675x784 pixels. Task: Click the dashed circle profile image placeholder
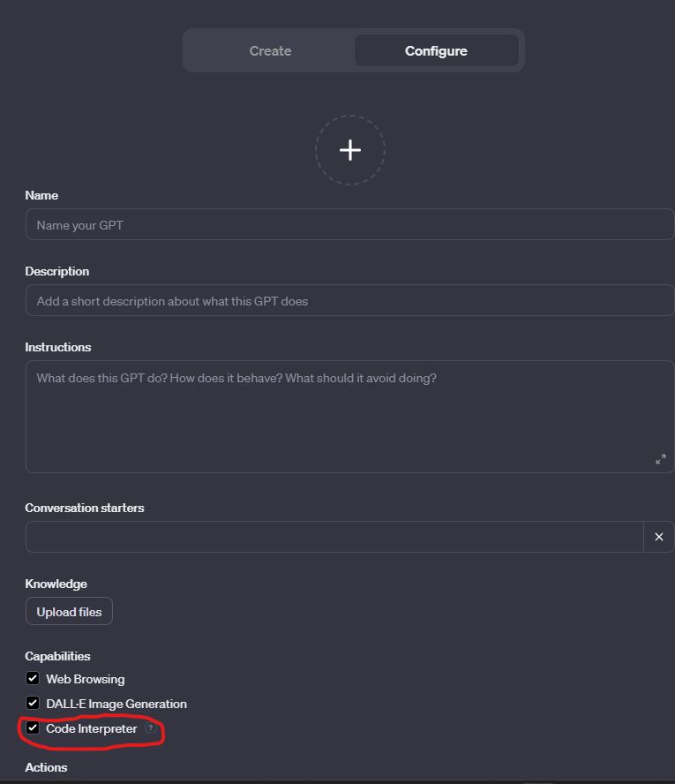click(350, 150)
